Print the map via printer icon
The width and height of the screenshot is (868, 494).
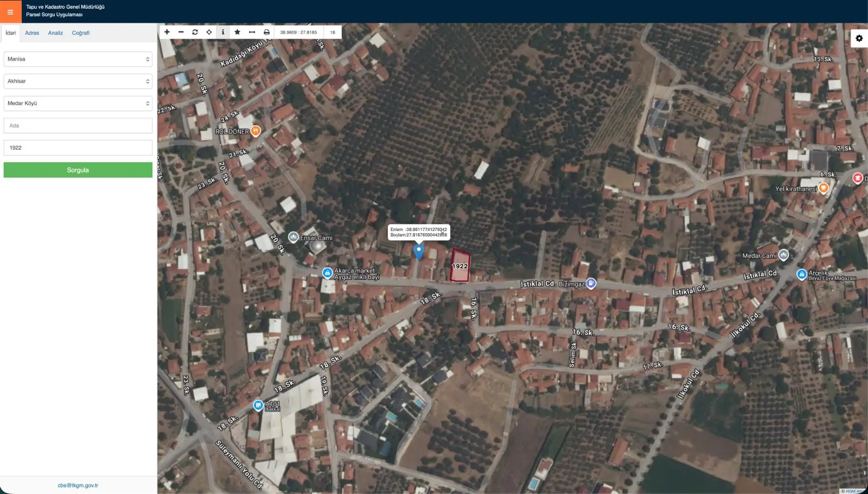pyautogui.click(x=267, y=32)
